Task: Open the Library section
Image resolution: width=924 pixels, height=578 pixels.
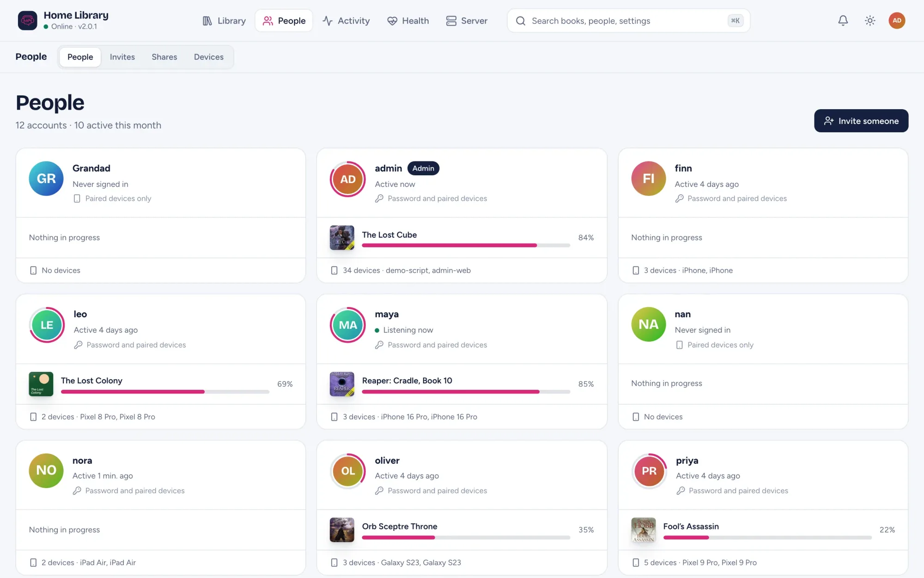Action: [x=224, y=21]
